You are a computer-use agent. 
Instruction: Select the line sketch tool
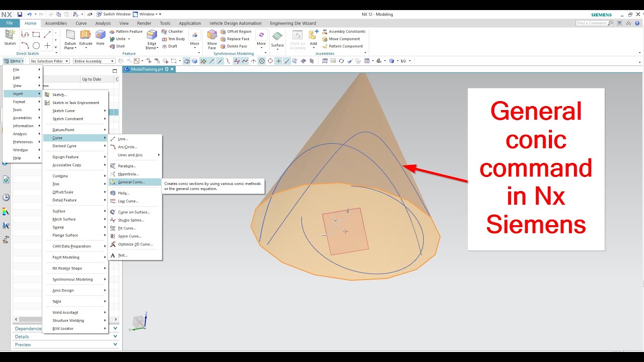[x=47, y=34]
